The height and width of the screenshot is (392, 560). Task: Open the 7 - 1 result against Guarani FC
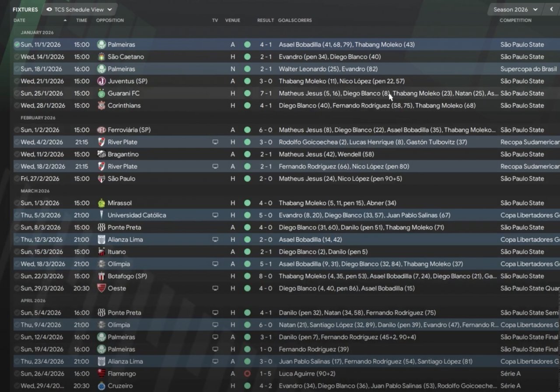point(266,94)
